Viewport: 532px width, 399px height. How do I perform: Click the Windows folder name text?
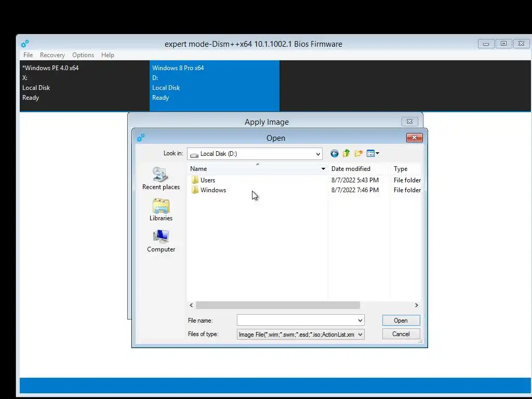coord(213,190)
